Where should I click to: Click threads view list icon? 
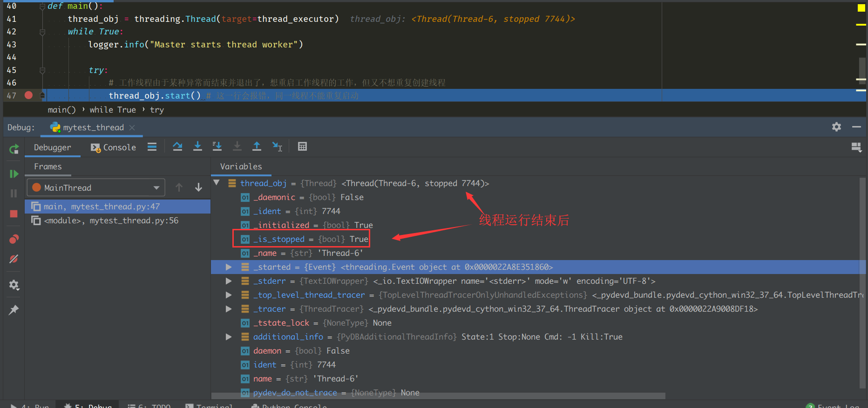[x=152, y=147]
